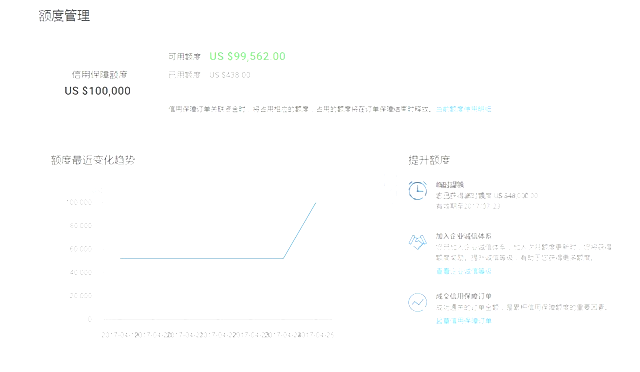The image size is (640, 372).
Task: Click the temporary limit amount US $48,000.00 text
Action: [x=516, y=196]
